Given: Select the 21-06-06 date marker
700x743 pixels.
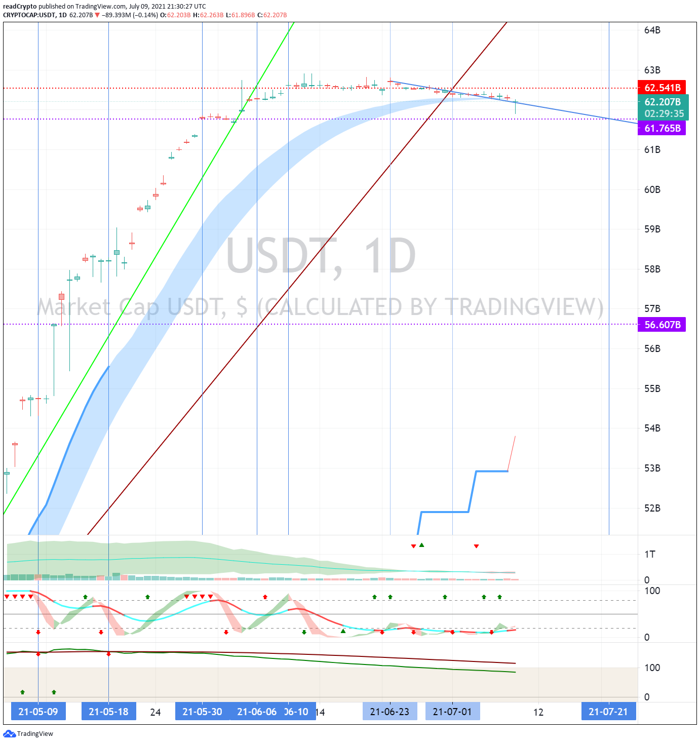Looking at the screenshot, I should tap(257, 712).
